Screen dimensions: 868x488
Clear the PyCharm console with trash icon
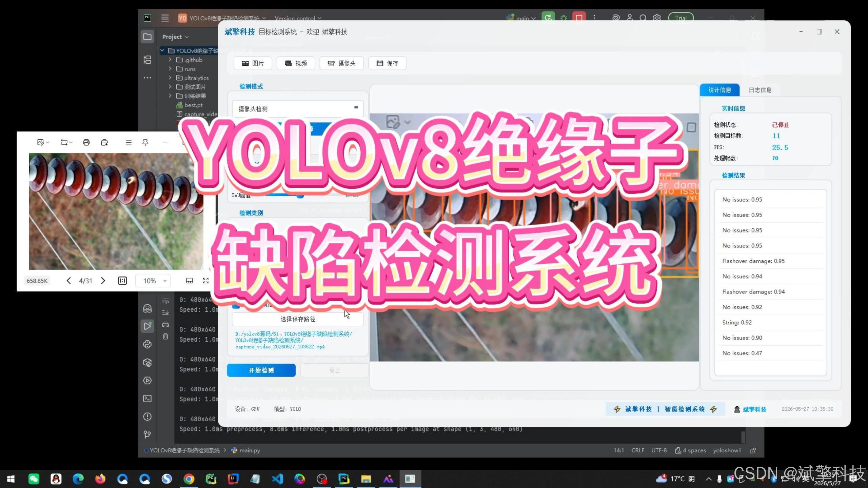point(165,337)
